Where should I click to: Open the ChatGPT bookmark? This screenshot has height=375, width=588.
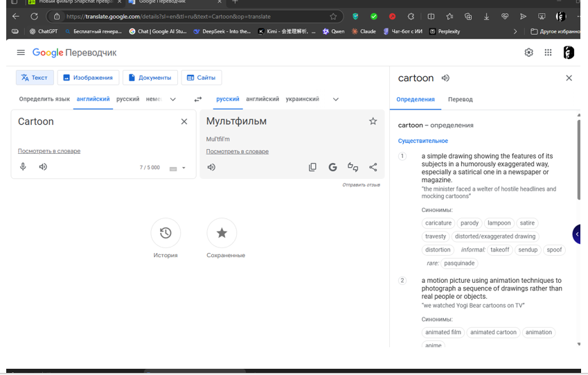tap(44, 31)
